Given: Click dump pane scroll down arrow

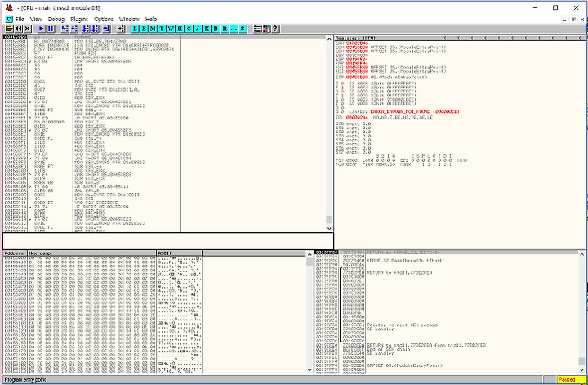Looking at the screenshot, I should click(310, 369).
